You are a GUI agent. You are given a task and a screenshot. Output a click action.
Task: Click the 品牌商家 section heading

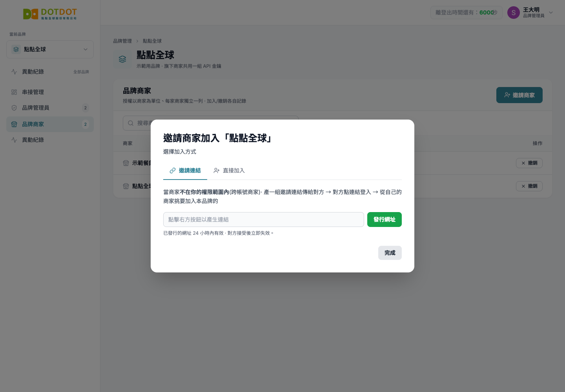(137, 91)
